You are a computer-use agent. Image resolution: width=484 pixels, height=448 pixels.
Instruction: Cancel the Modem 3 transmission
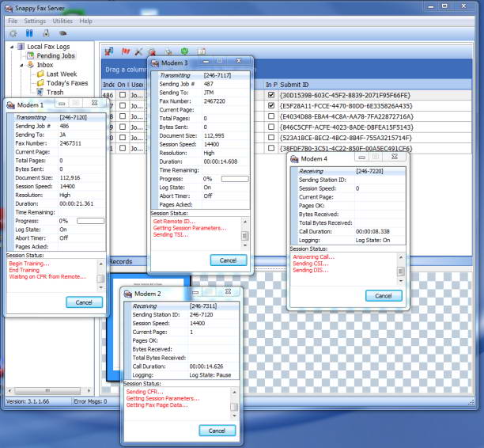coord(229,260)
